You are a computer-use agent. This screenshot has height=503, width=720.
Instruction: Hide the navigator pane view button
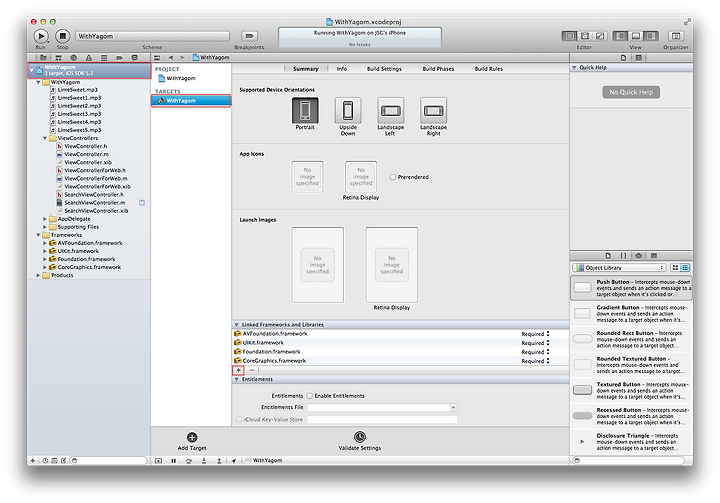(620, 36)
